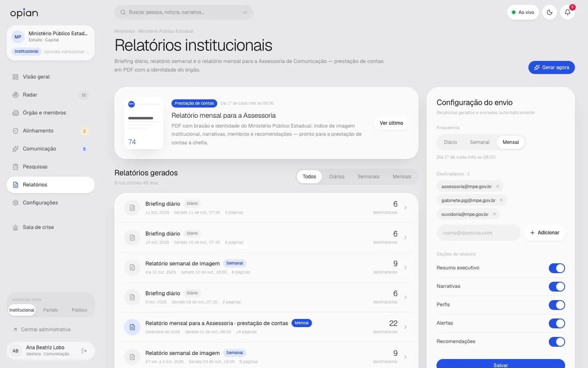Focus the nome@dominio.com email field
588x368 pixels.
pos(478,233)
